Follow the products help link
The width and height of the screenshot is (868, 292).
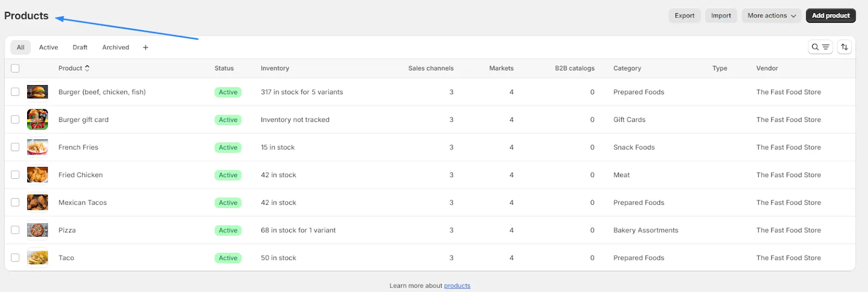[x=457, y=286]
